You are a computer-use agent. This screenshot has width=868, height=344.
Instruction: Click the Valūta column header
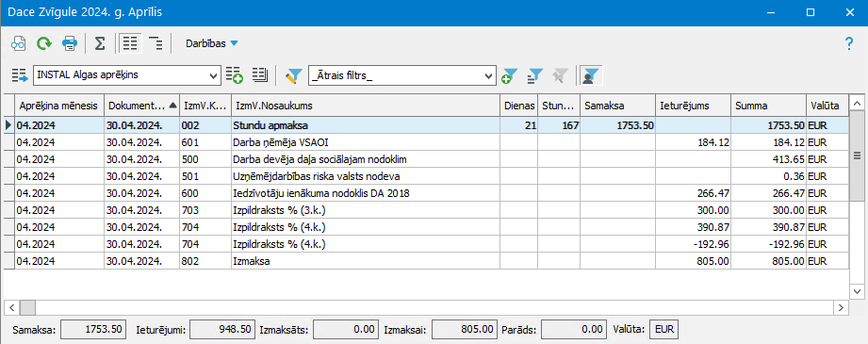[827, 106]
